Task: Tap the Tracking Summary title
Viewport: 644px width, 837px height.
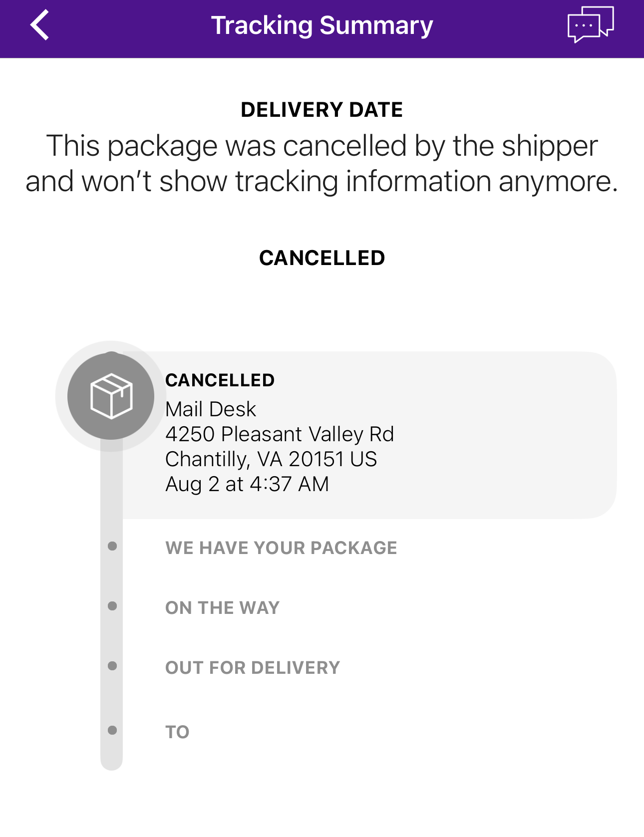Action: tap(322, 25)
